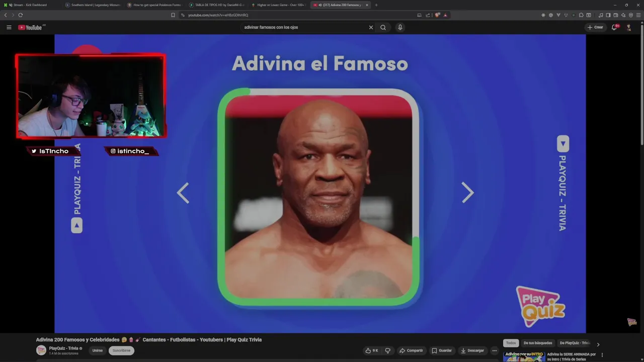644x362 pixels.
Task: Open more actions three-dot menu
Action: pos(495,350)
